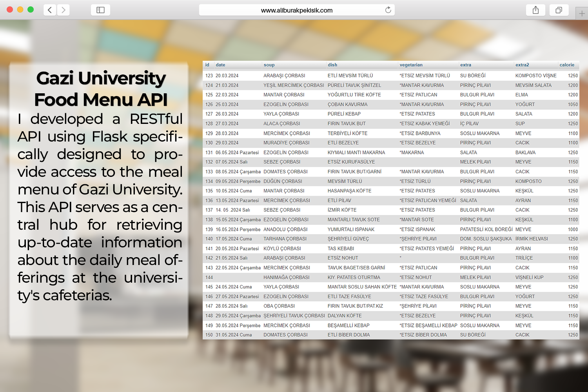Image resolution: width=588 pixels, height=392 pixels.
Task: Select 'YOĞURTLU TİRE KÖFTE' dish cell
Action: [x=354, y=95]
